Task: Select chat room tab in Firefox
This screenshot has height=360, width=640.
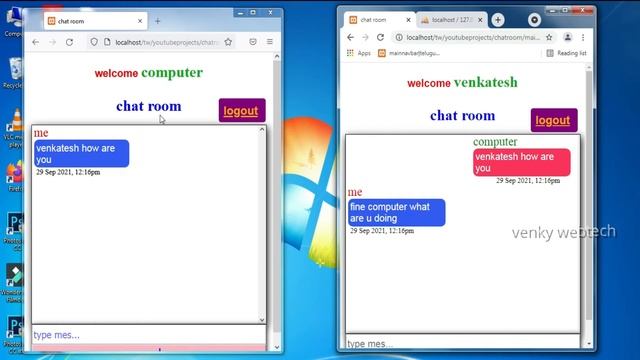Action: 96,21
